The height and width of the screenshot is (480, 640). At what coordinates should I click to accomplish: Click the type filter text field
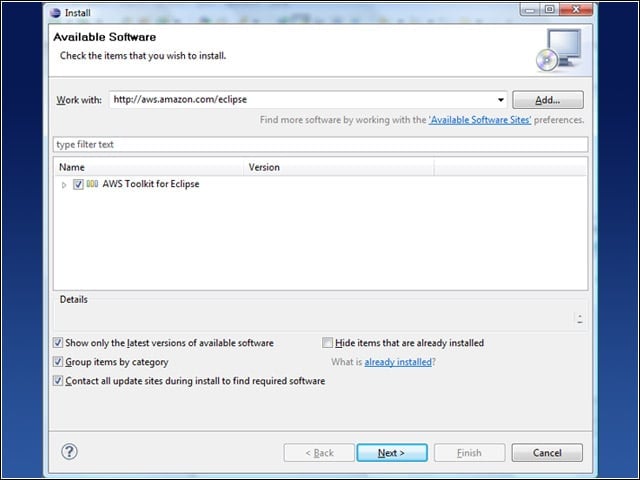tap(320, 144)
